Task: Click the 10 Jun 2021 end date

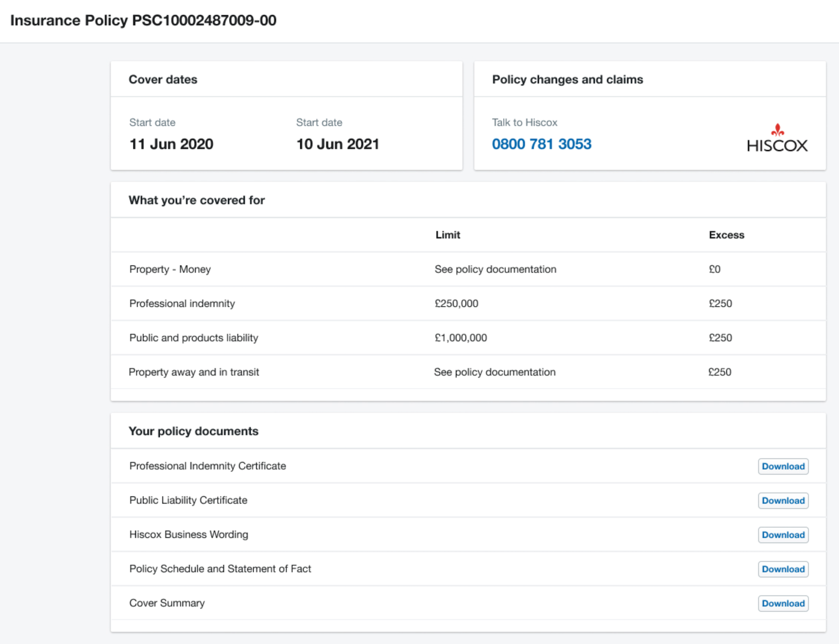Action: pos(337,144)
